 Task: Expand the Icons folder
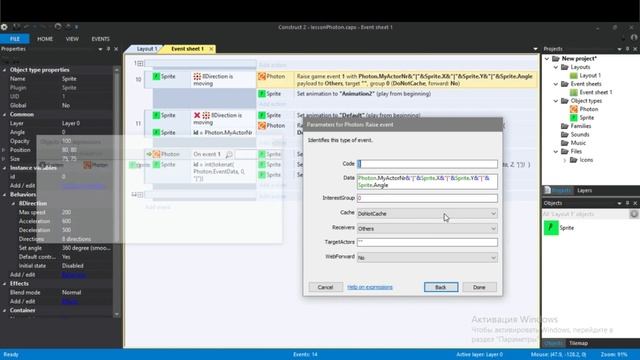(564, 160)
